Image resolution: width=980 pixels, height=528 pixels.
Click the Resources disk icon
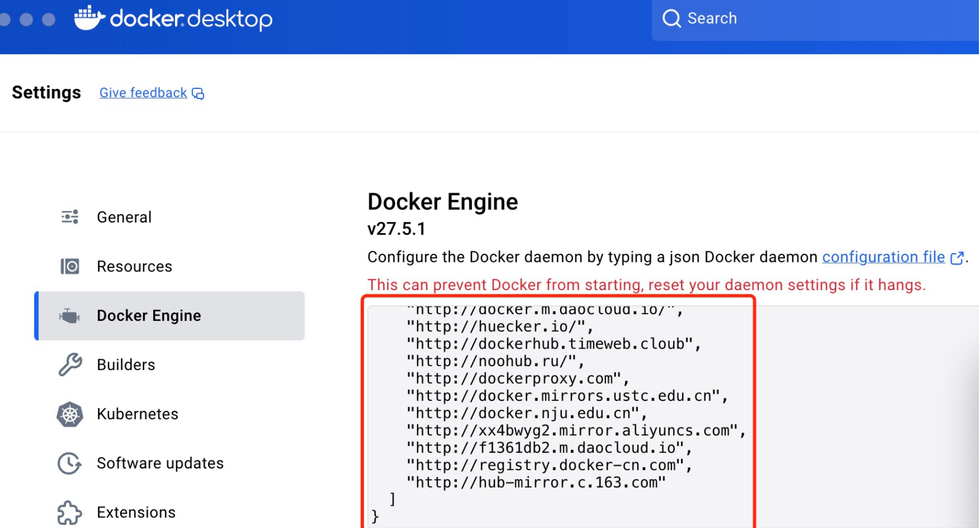pyautogui.click(x=70, y=266)
